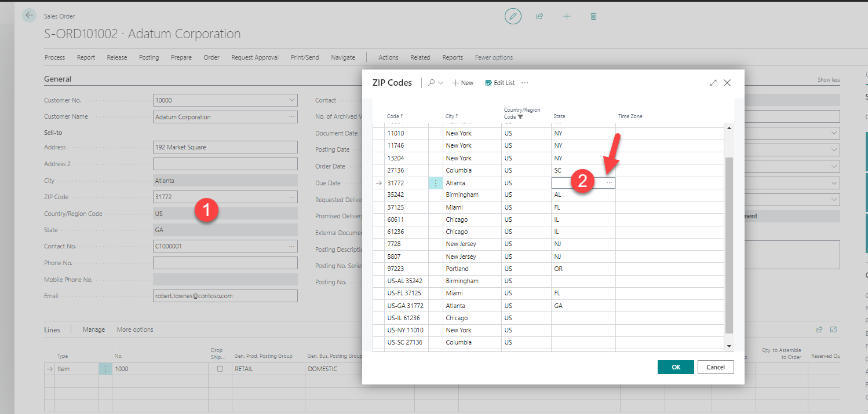Click the share icon above the Lines grid
Screen dimensions: 868x414
tap(819, 329)
